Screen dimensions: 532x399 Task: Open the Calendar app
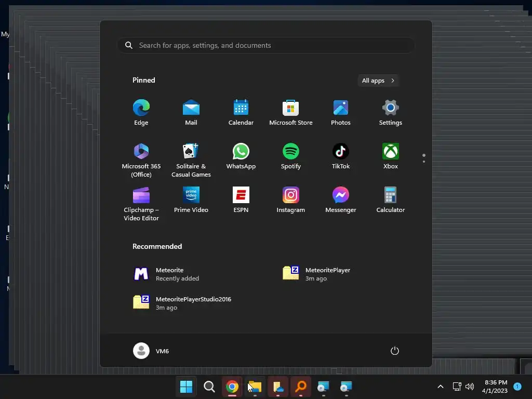[x=241, y=113]
